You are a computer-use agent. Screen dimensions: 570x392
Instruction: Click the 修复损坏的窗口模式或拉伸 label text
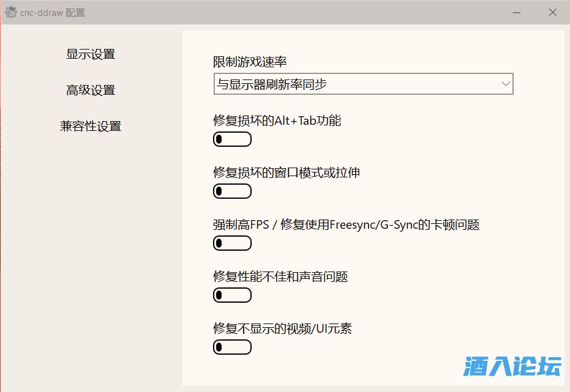tap(286, 172)
